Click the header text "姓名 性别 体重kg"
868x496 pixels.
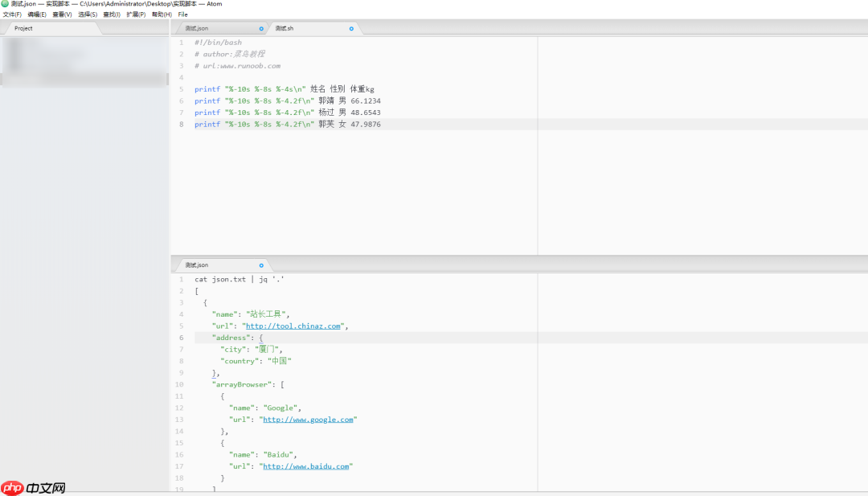[342, 89]
